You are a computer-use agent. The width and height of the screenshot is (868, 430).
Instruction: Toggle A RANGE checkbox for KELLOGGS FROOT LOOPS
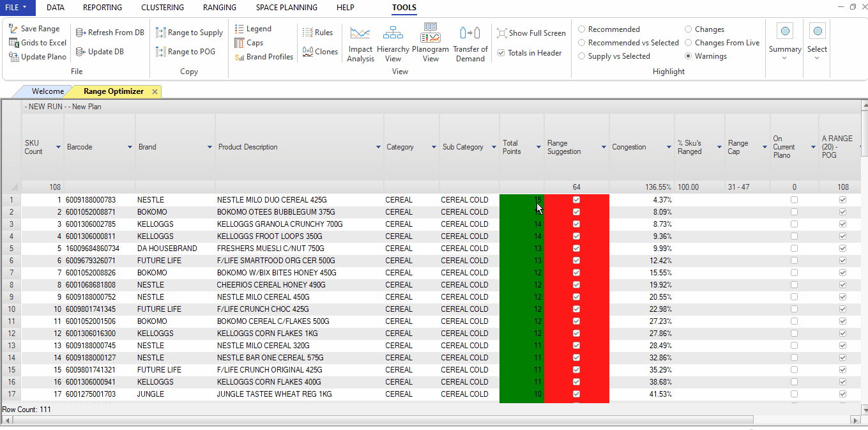(842, 236)
